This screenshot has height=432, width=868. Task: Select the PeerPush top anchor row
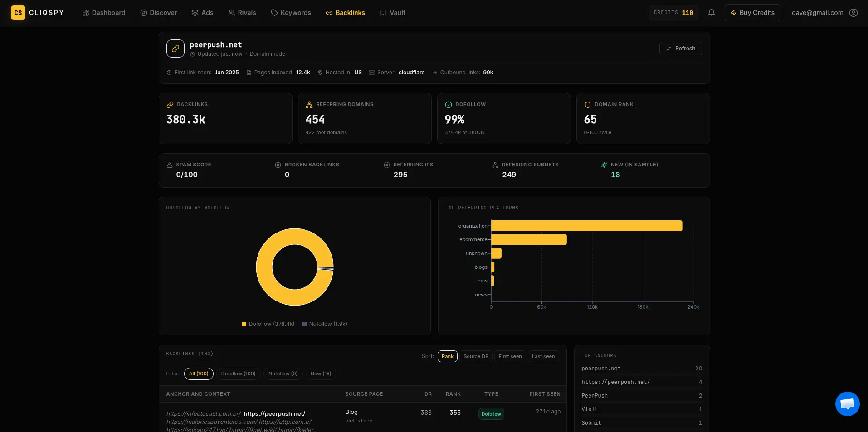coord(642,396)
